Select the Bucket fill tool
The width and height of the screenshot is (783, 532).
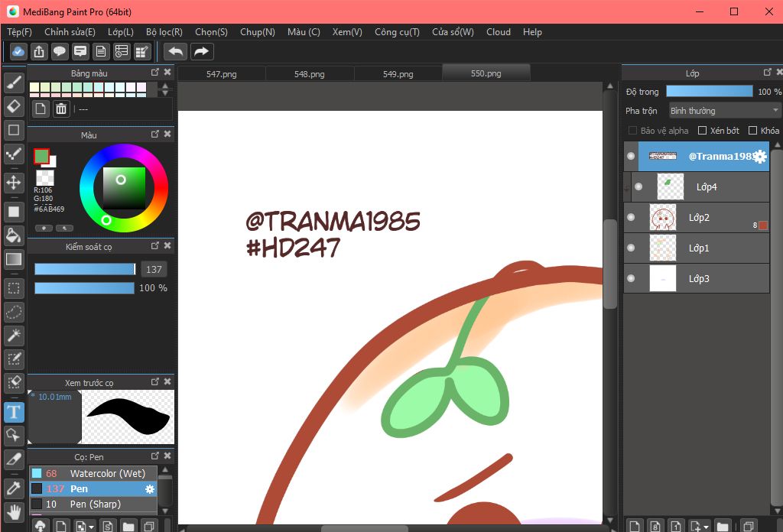coord(14,235)
